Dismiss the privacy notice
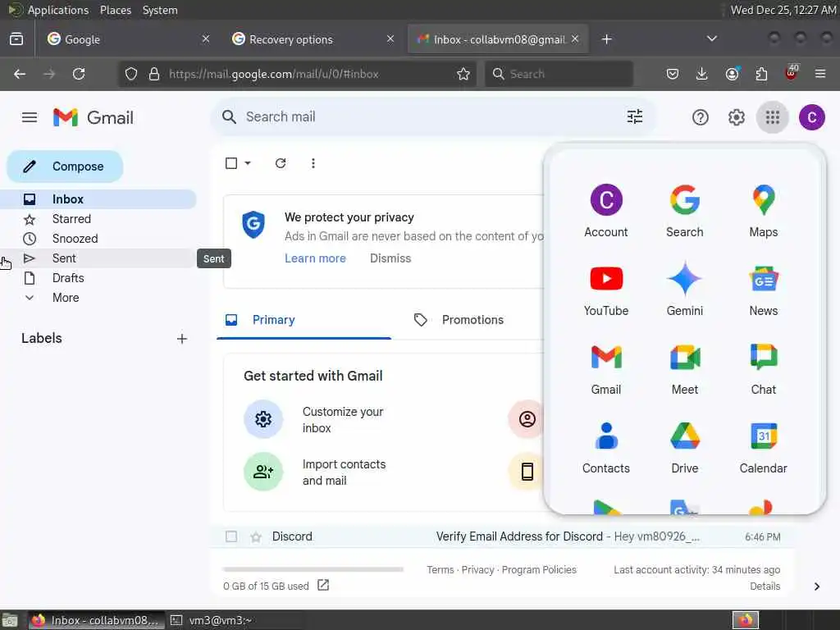This screenshot has width=840, height=630. [x=390, y=258]
